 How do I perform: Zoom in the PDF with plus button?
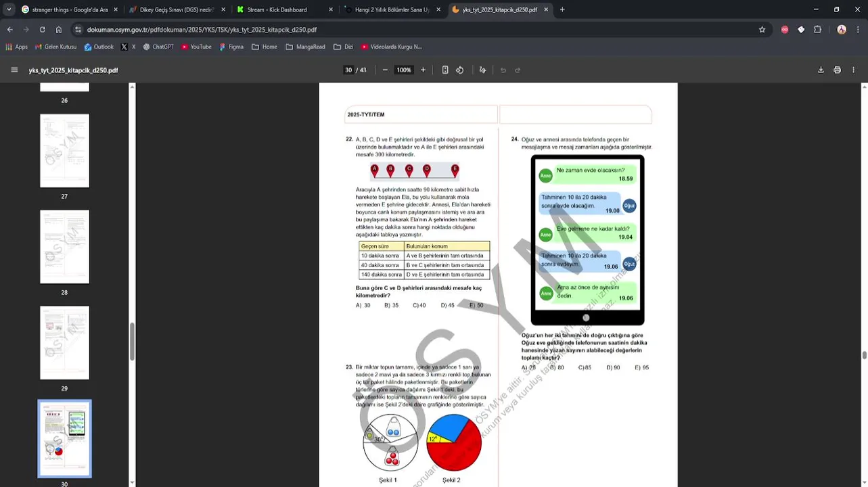[x=423, y=70]
